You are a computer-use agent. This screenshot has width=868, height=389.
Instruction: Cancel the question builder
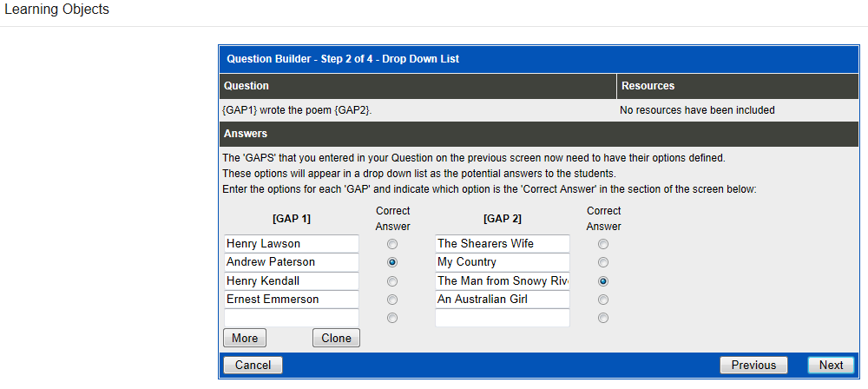[253, 366]
